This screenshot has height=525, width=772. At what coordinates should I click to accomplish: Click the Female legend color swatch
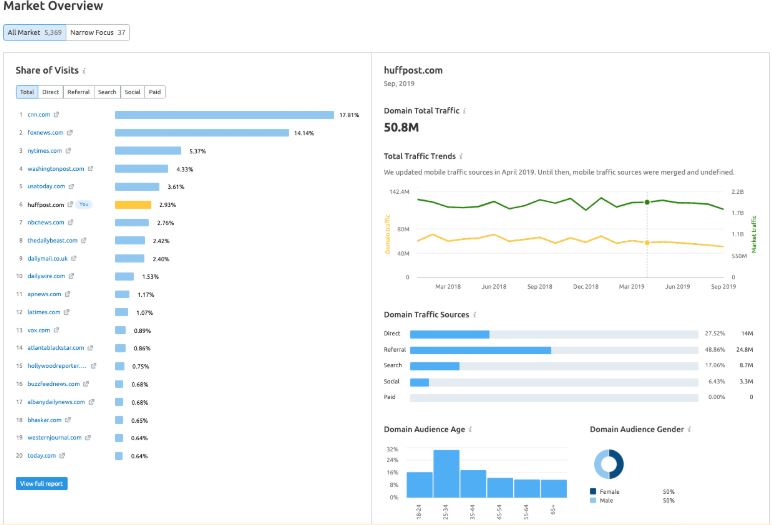pos(593,491)
